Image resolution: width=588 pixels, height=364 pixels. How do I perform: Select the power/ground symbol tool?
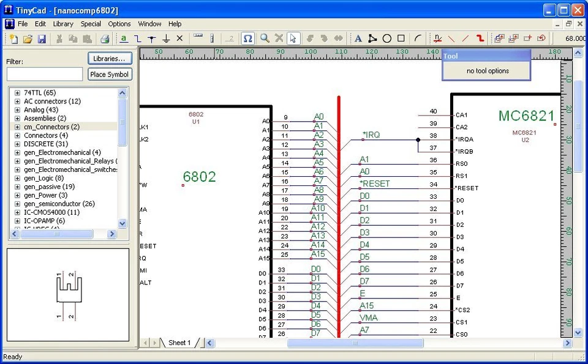click(166, 38)
